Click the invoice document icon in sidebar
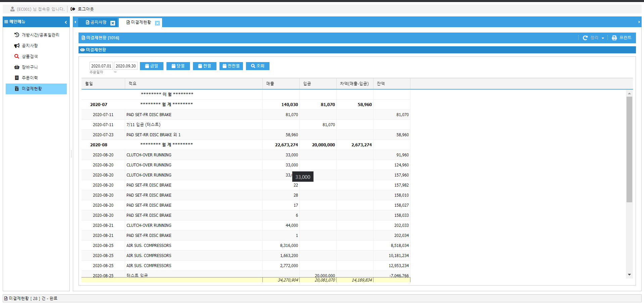The image size is (644, 304). click(x=17, y=89)
